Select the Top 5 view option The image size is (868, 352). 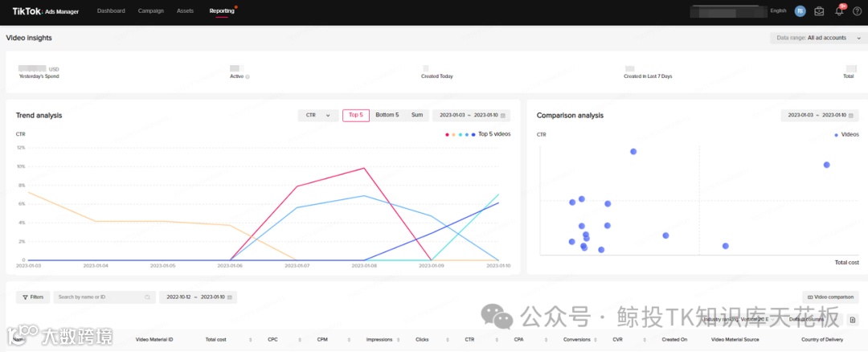(x=356, y=115)
